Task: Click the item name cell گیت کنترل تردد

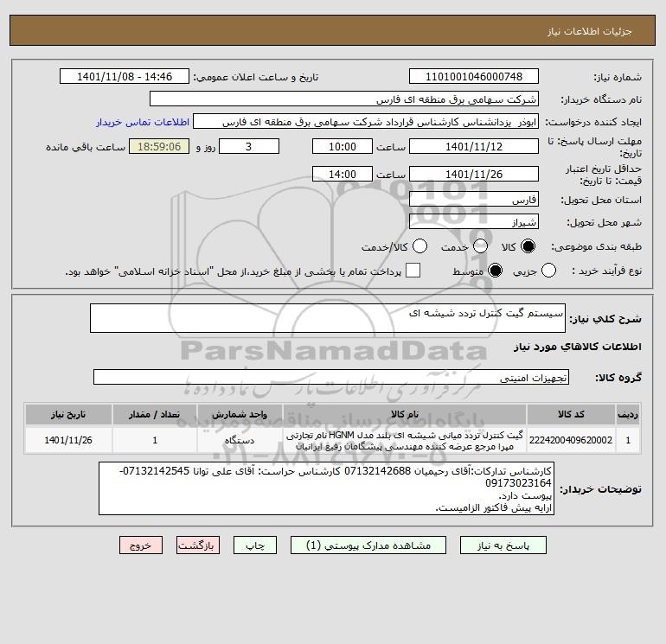Action: click(x=405, y=440)
